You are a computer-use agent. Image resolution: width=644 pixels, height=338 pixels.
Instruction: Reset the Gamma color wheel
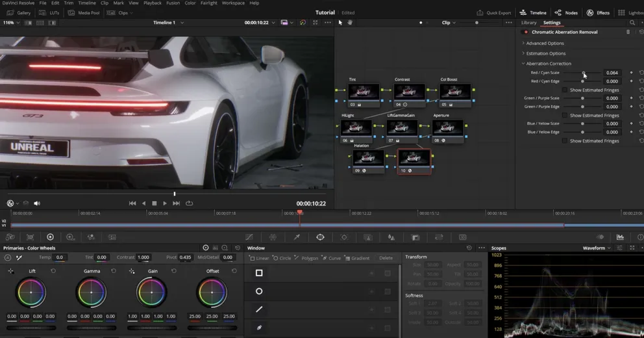114,271
